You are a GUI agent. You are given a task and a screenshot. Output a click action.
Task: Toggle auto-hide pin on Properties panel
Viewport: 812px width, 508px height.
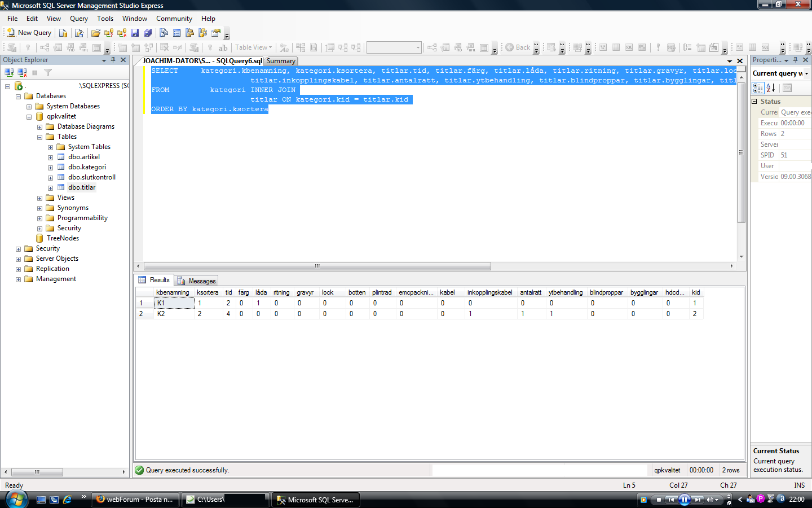pyautogui.click(x=796, y=60)
